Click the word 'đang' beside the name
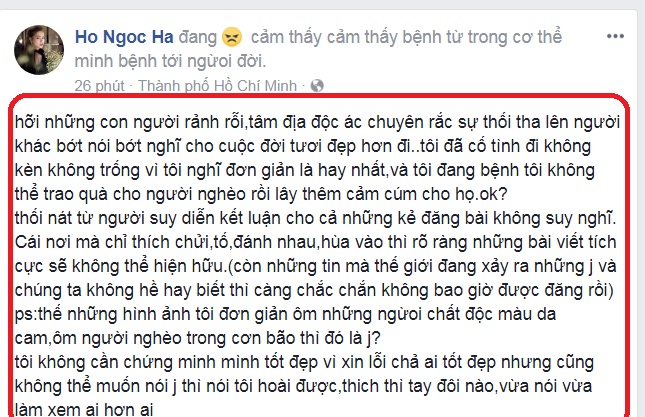645x417 pixels. pyautogui.click(x=197, y=37)
